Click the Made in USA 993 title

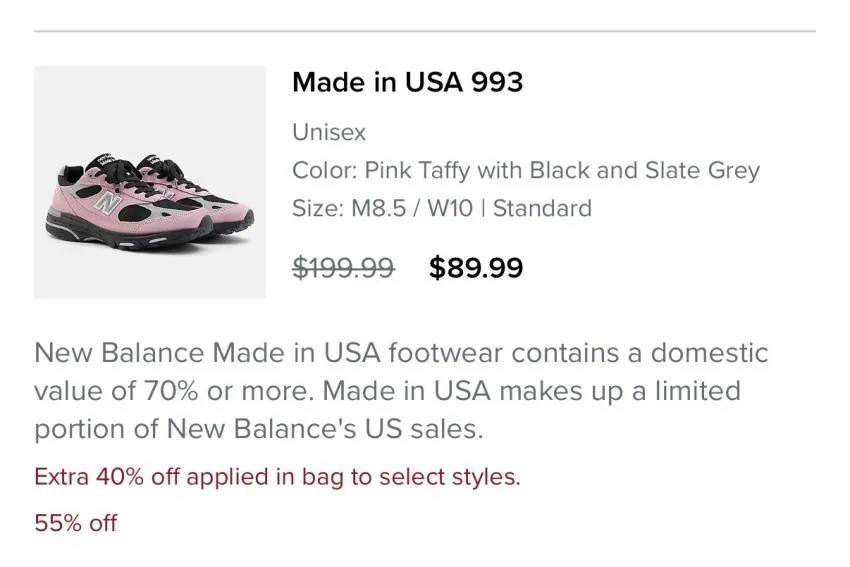tap(407, 82)
